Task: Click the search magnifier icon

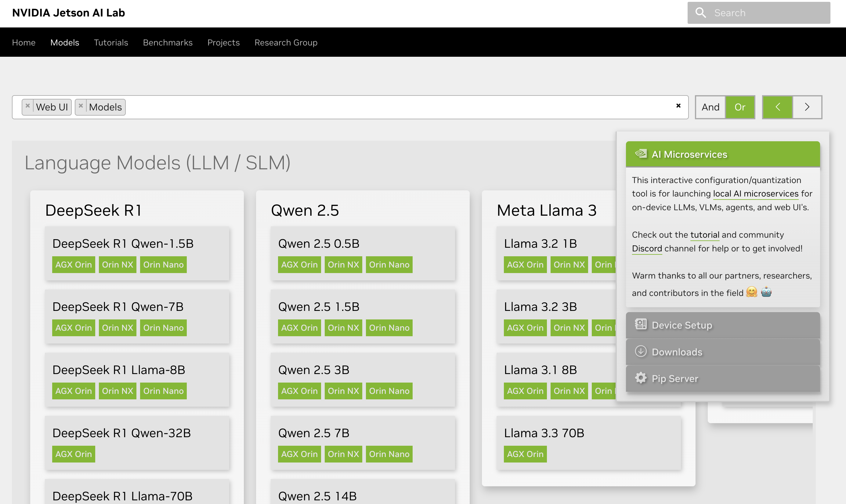Action: [x=701, y=13]
